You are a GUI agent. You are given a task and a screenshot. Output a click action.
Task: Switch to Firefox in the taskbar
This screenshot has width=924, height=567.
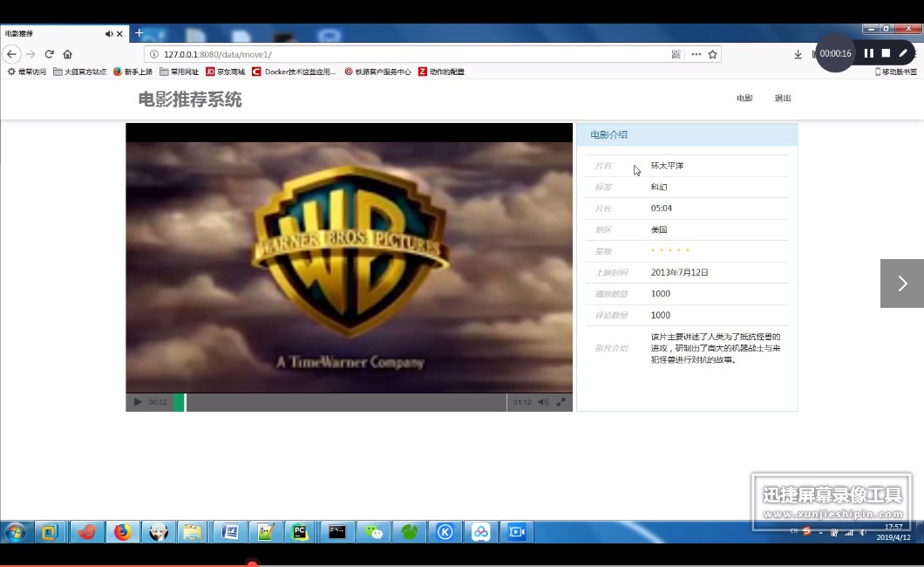[x=123, y=532]
